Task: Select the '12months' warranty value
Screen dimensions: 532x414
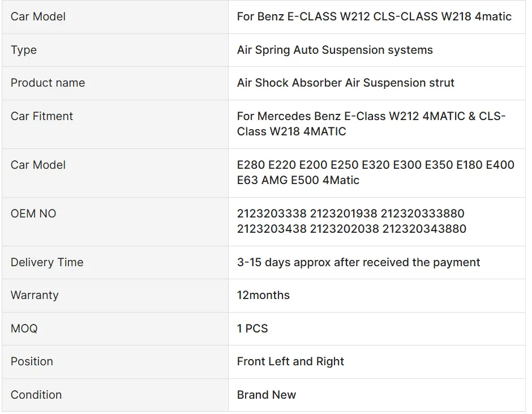Action: [x=263, y=295]
